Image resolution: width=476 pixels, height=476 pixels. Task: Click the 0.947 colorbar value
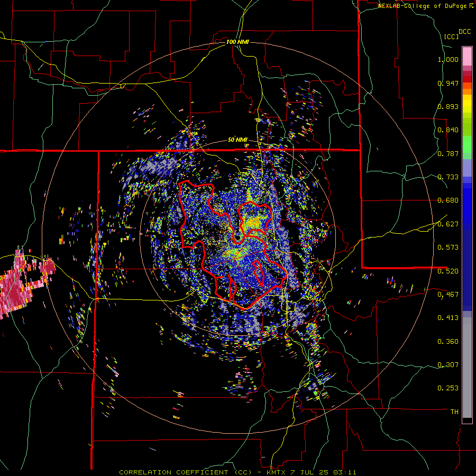click(448, 83)
